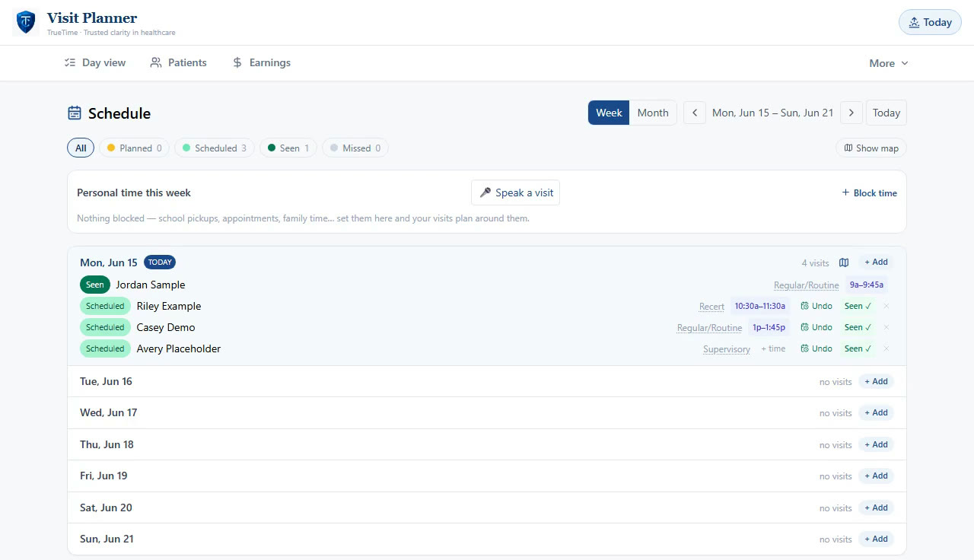
Task: Change Jordan Sample's Regular/Routine visit type
Action: pyautogui.click(x=806, y=285)
